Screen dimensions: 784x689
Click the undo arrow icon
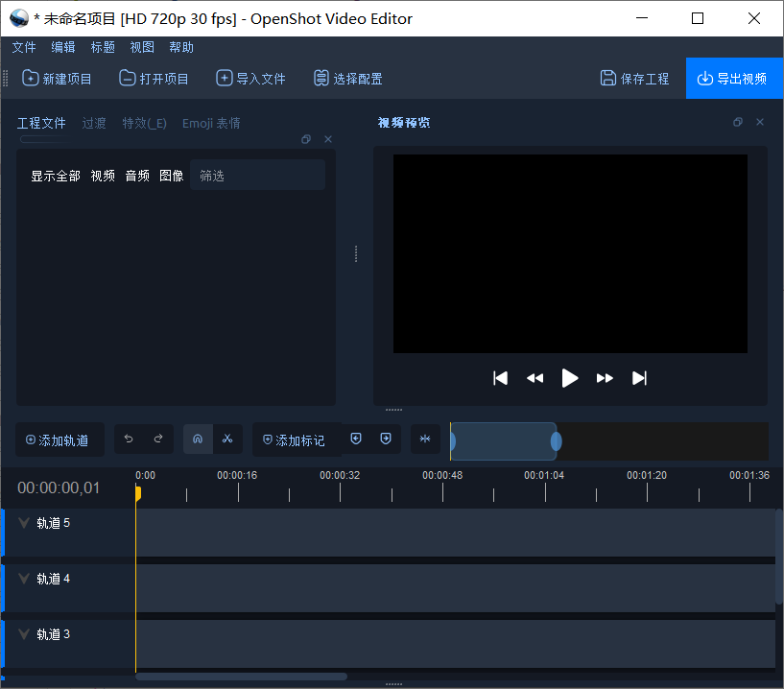pos(128,439)
